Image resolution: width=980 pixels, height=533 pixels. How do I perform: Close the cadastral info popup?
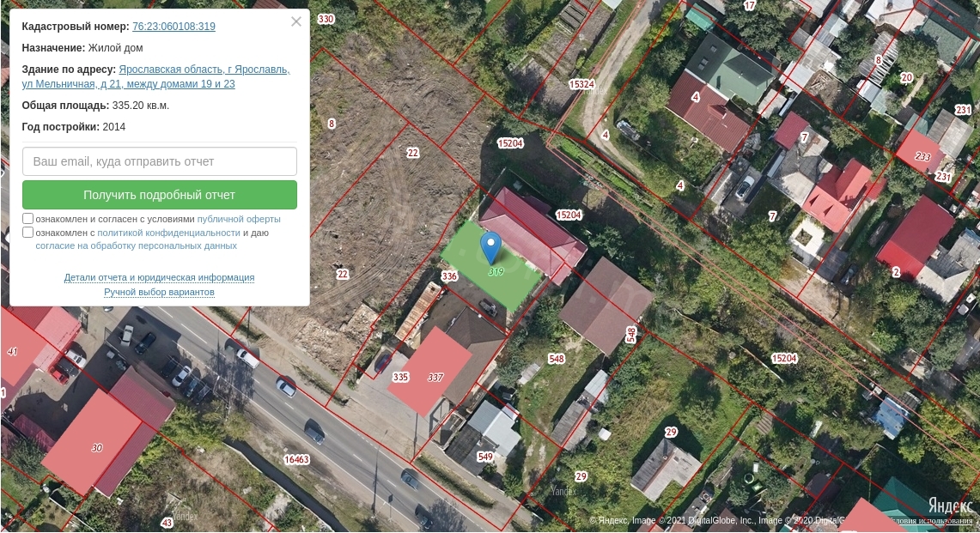click(296, 21)
